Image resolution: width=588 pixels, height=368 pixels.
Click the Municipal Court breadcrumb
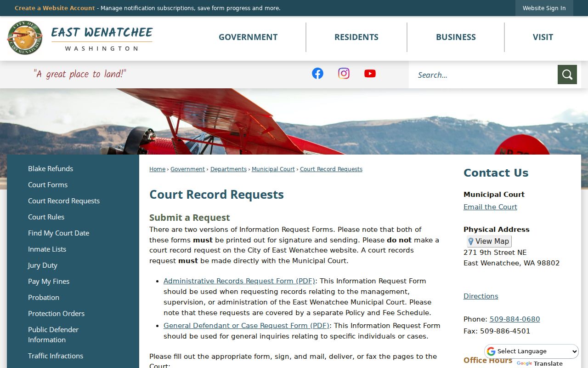pos(273,169)
